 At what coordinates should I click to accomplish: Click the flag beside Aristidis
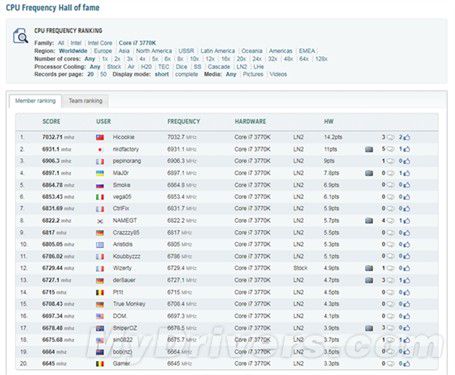click(100, 245)
